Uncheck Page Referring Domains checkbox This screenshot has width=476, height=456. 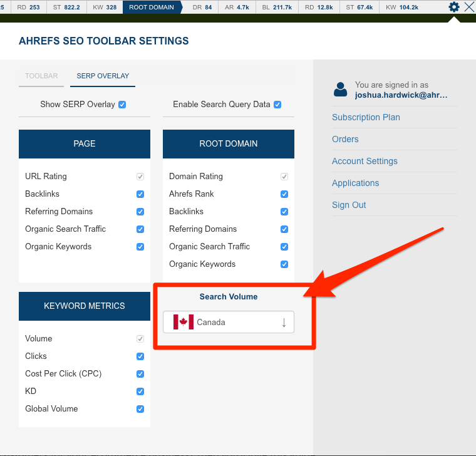pos(140,212)
